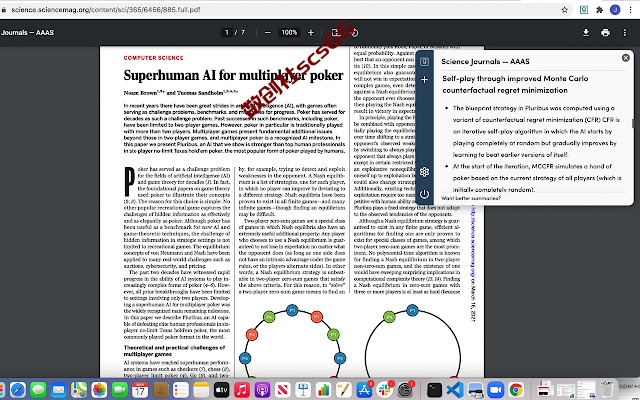
Task: Open Zoom from the dock
Action: pos(496,390)
